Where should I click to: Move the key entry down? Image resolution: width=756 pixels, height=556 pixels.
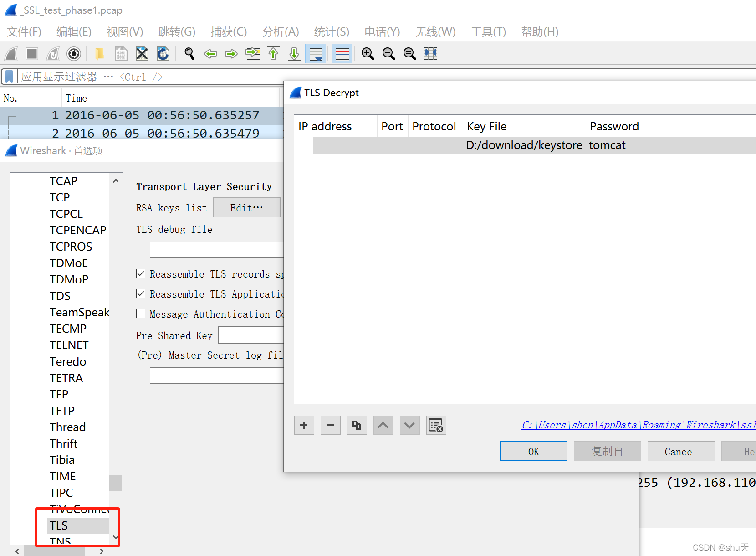410,426
